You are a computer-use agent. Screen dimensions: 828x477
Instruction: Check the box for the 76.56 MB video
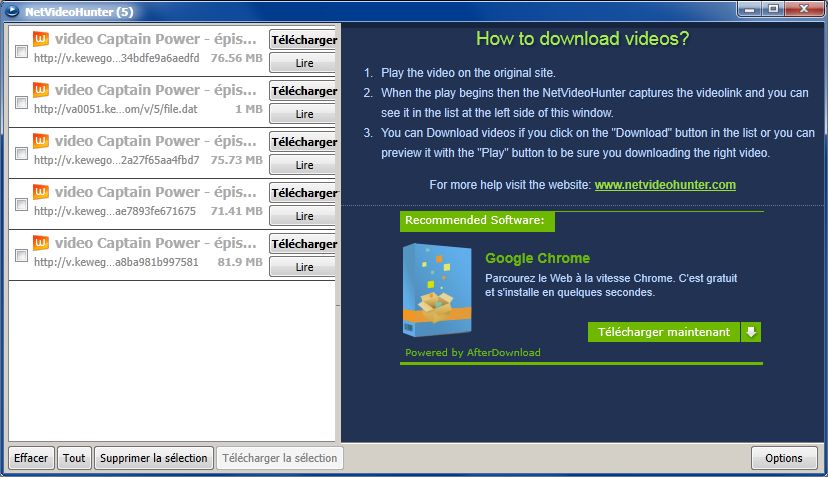tap(21, 52)
